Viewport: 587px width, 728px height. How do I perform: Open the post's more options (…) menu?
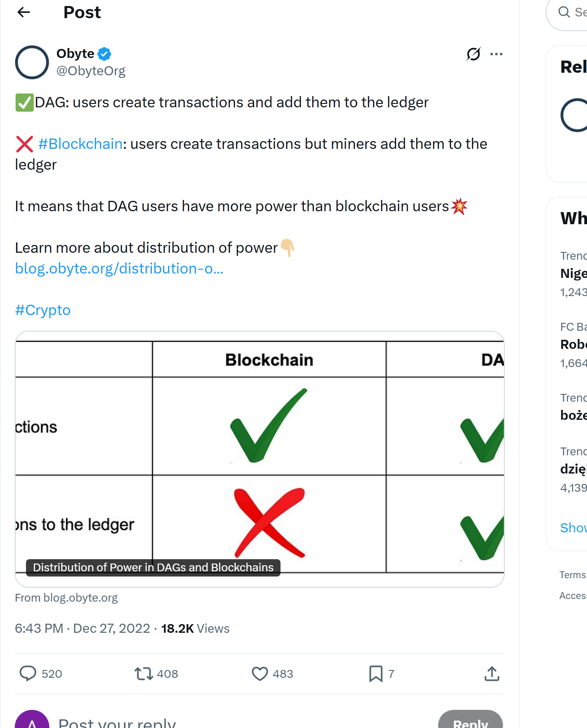(x=497, y=54)
